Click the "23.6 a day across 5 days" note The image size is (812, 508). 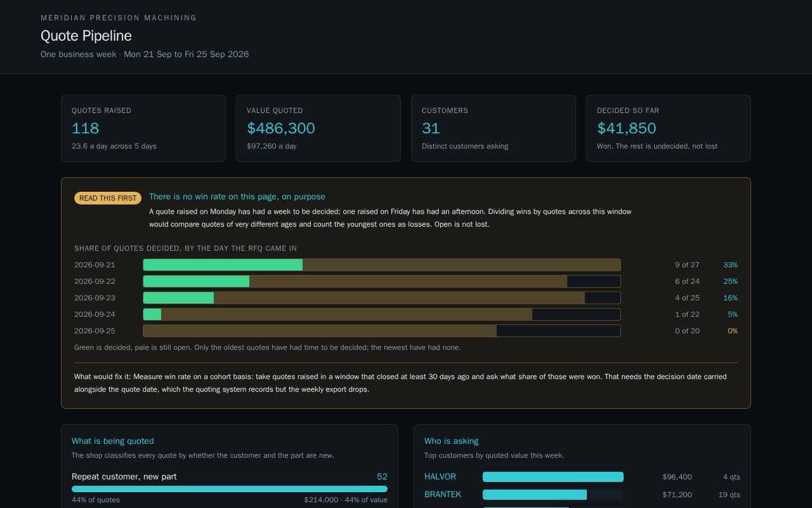(114, 146)
